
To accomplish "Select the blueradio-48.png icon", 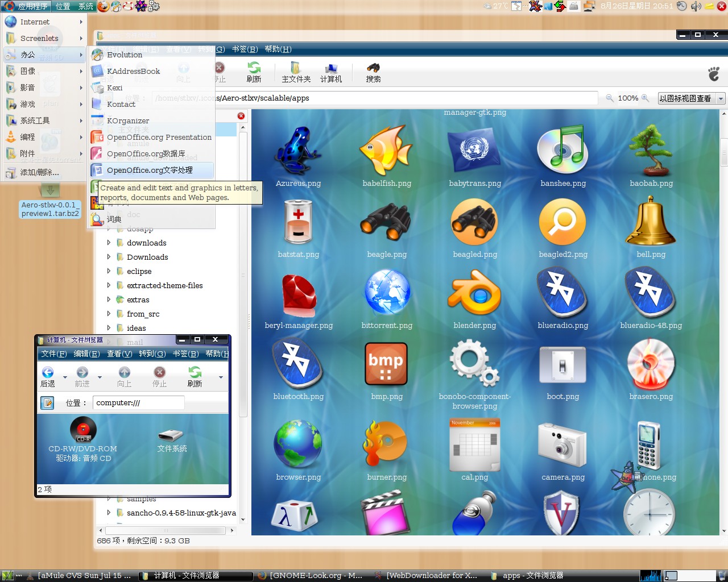I will coord(651,293).
